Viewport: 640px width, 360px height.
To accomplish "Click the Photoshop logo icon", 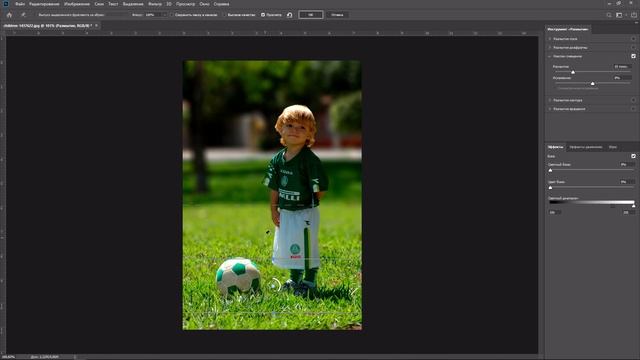I will [6, 4].
